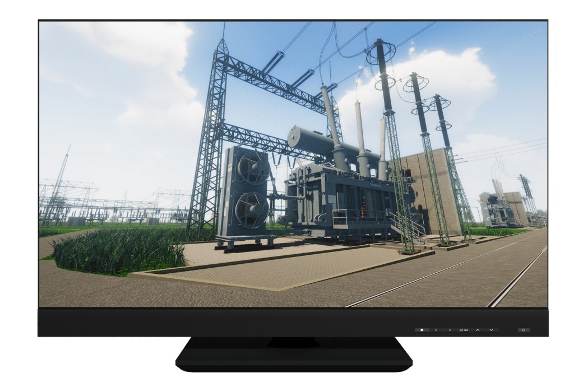The image size is (574, 392).
Task: Select the lower cooling fan on radiator
Action: [251, 209]
